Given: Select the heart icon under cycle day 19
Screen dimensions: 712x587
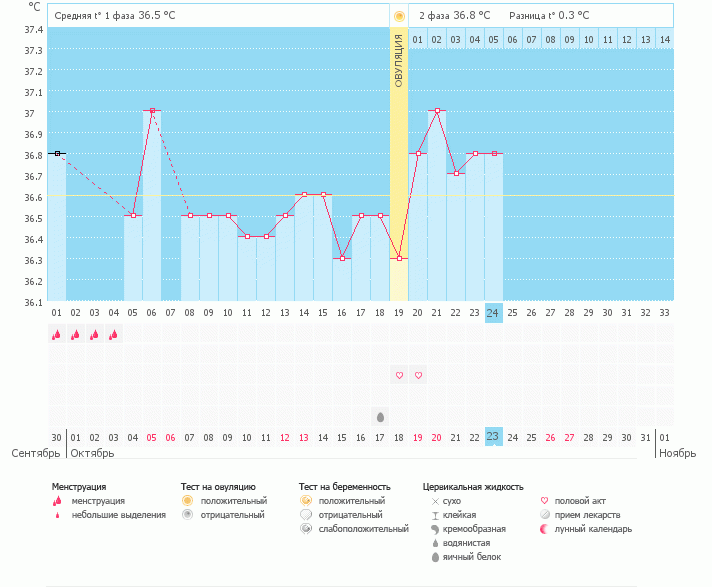Looking at the screenshot, I should 399,375.
